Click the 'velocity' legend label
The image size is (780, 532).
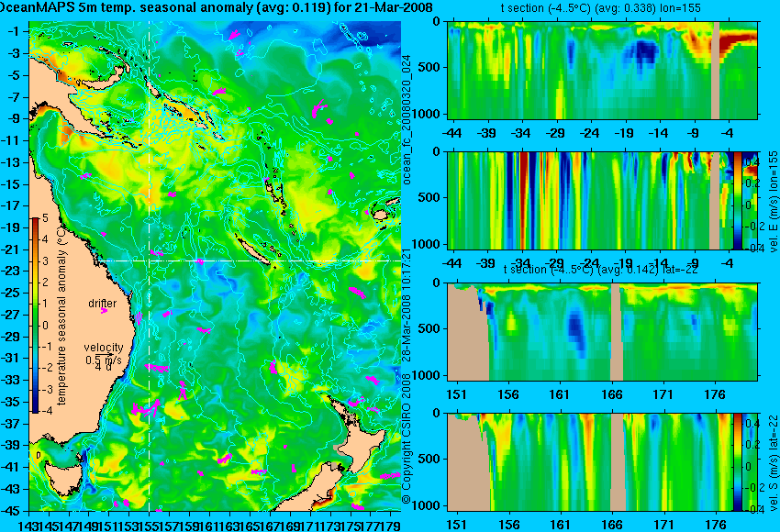point(104,347)
